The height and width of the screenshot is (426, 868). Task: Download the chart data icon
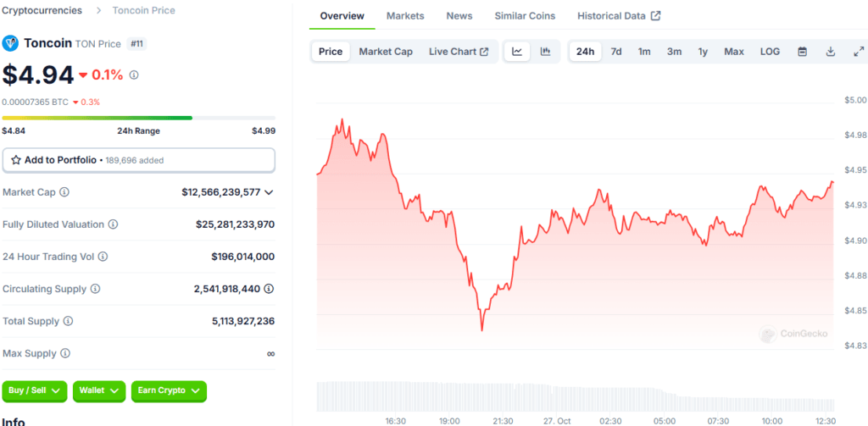click(x=831, y=52)
